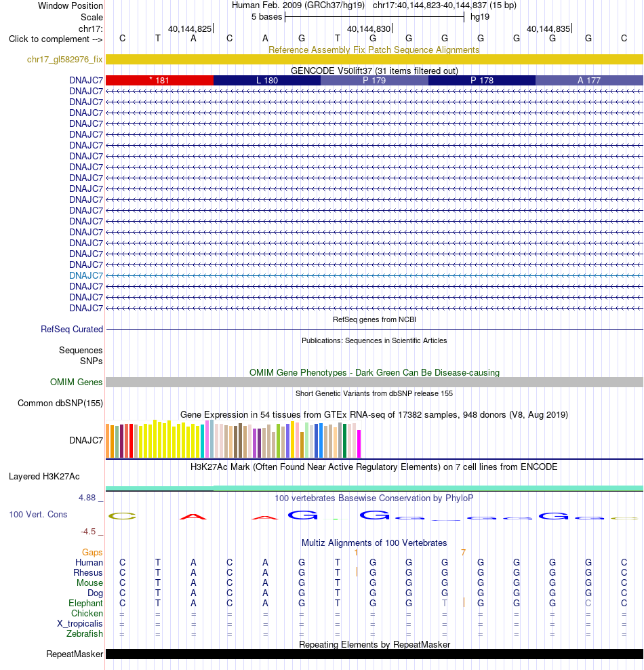Click the turquoise H3K27Ac signal bar

[x=374, y=488]
